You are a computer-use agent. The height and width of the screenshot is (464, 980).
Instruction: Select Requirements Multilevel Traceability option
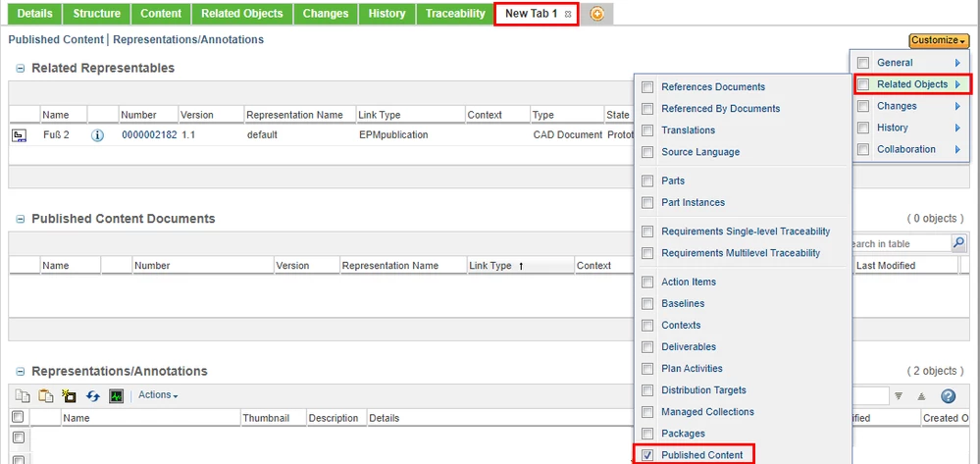tap(741, 253)
